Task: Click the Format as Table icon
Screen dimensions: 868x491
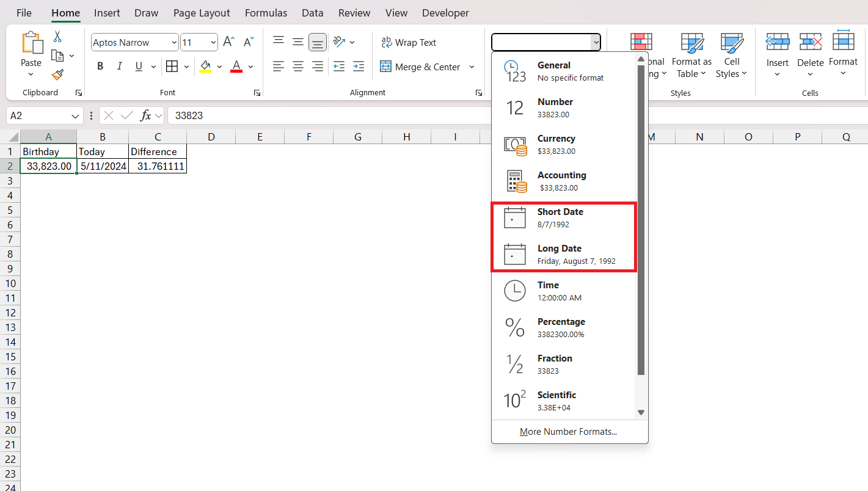Action: [x=692, y=44]
